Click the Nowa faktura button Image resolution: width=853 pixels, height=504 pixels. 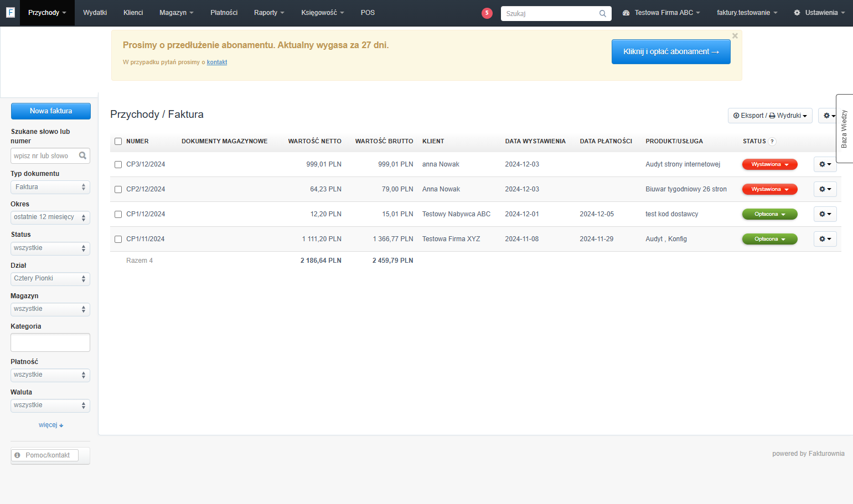[51, 111]
